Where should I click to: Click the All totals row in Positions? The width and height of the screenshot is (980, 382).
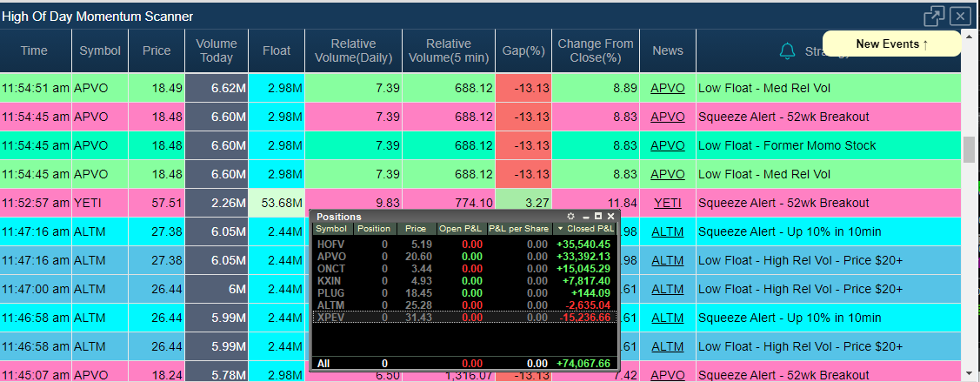tap(463, 363)
